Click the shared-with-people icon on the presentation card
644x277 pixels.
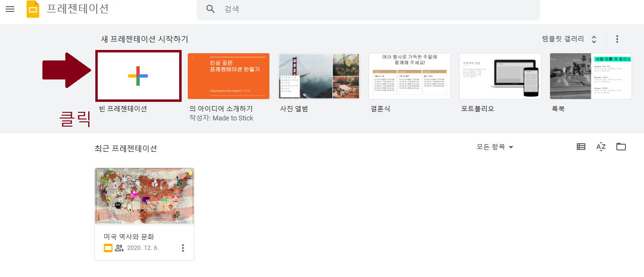120,247
